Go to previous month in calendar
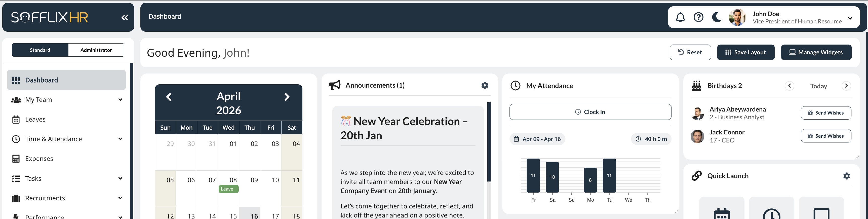The height and width of the screenshot is (219, 868). [169, 97]
